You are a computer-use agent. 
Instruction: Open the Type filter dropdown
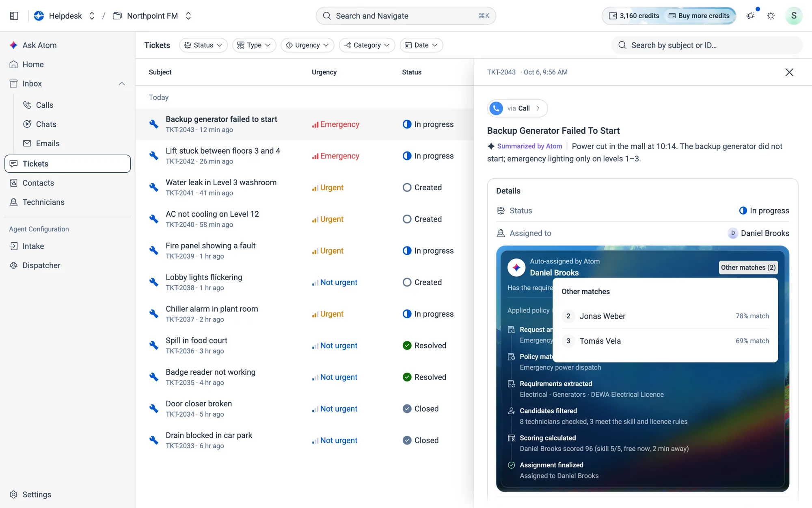coord(254,45)
